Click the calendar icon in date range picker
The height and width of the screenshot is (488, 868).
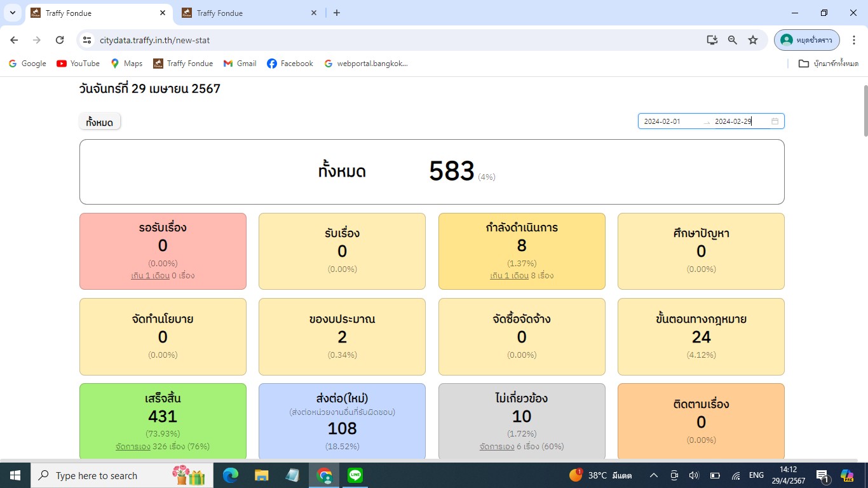(x=775, y=121)
